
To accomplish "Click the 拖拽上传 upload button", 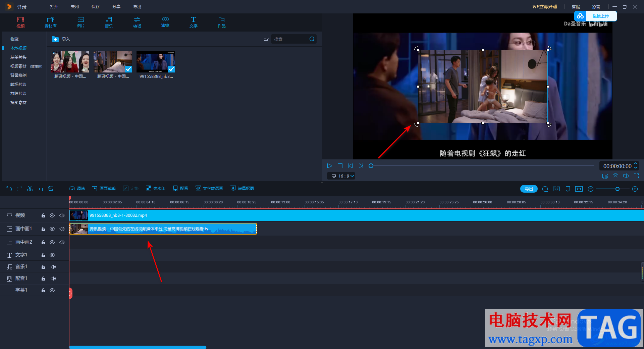I will click(596, 16).
